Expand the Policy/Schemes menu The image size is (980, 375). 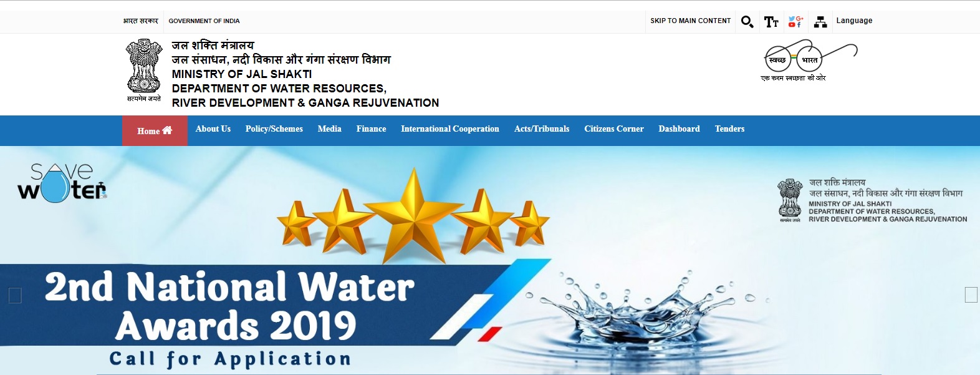[x=274, y=129]
